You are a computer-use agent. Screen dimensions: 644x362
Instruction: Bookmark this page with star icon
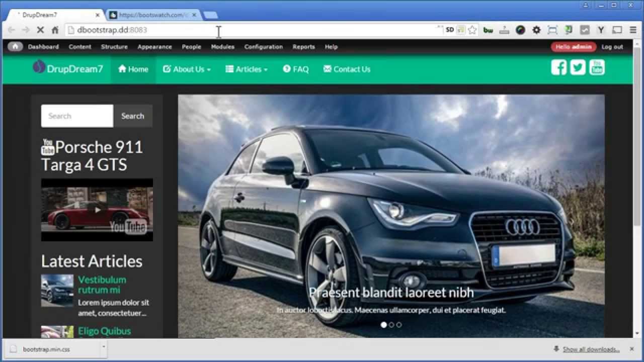click(472, 30)
